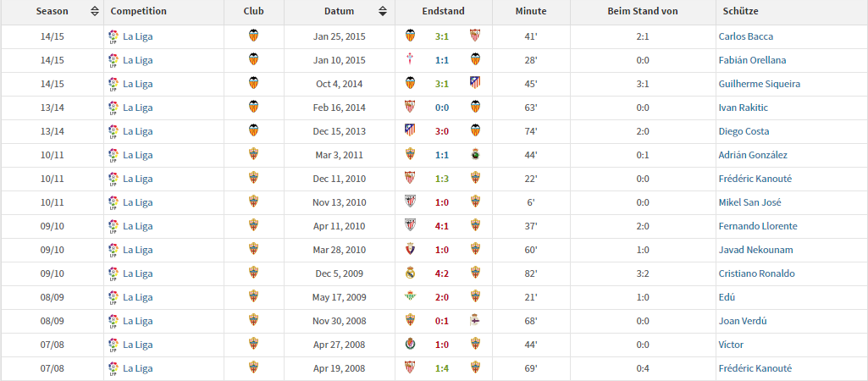
Task: Click Real Madrid crest in Dec 5, 2009 row
Action: (x=411, y=273)
